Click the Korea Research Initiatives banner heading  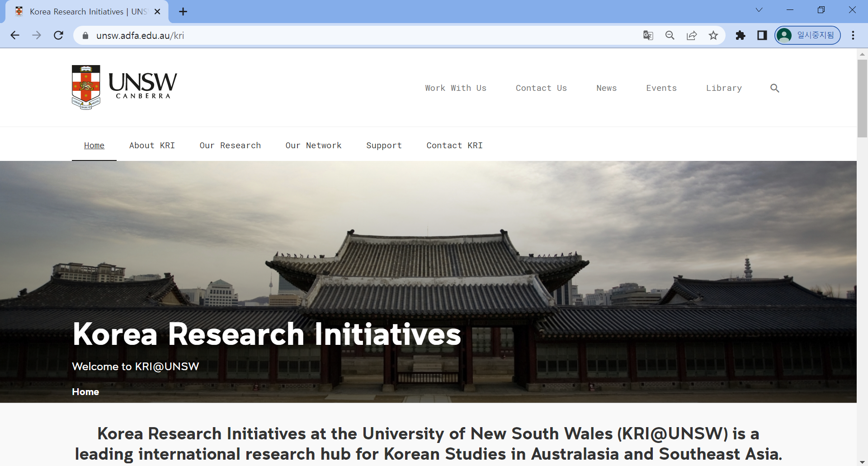click(x=267, y=334)
